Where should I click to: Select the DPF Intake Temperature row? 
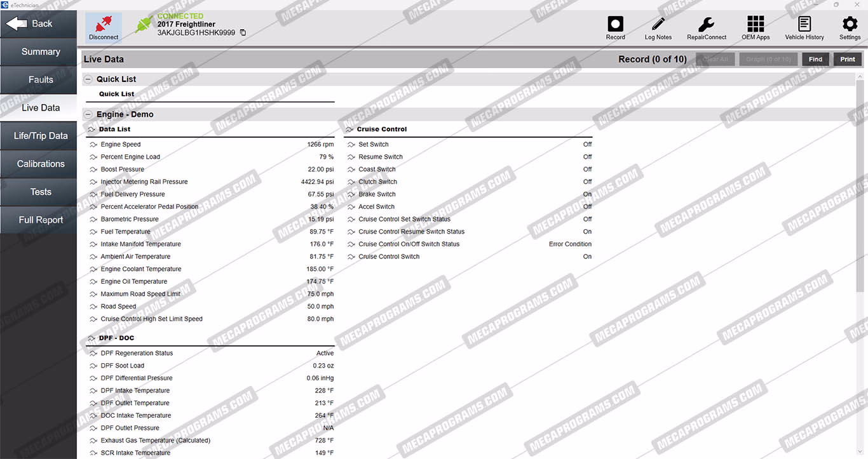point(210,390)
